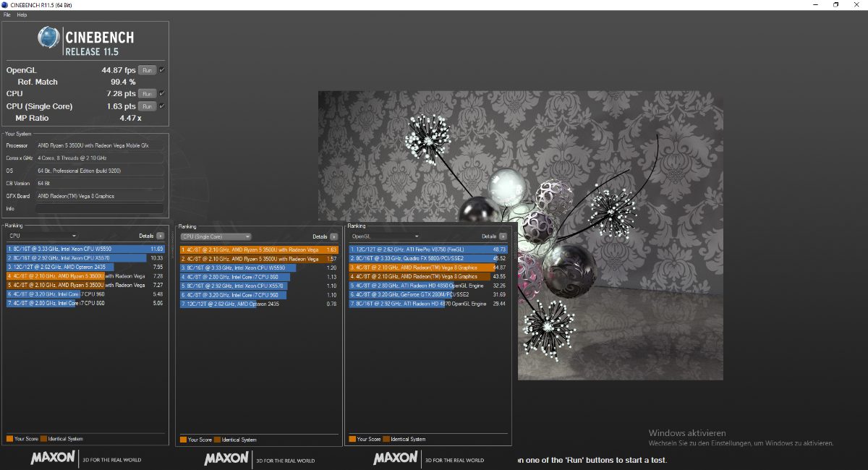Click the first MAXON logo at bottom left
Image resolution: width=868 pixels, height=470 pixels.
coord(52,458)
